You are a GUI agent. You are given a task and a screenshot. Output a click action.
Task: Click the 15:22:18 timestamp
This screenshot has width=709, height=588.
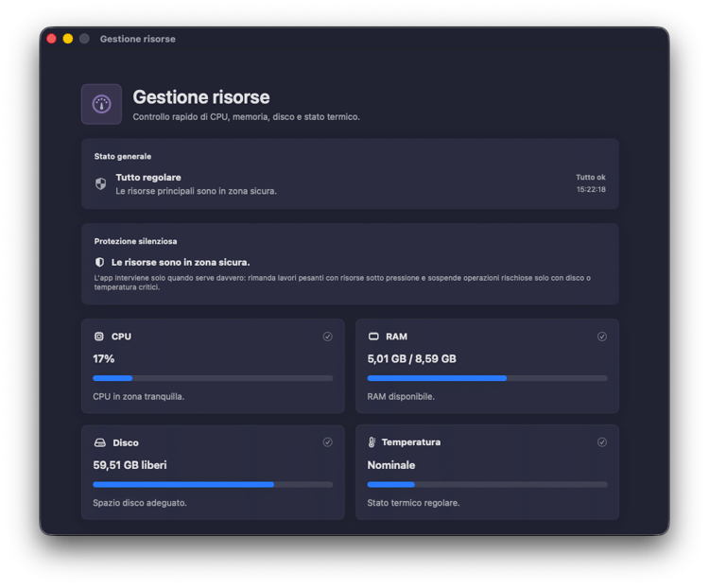591,189
